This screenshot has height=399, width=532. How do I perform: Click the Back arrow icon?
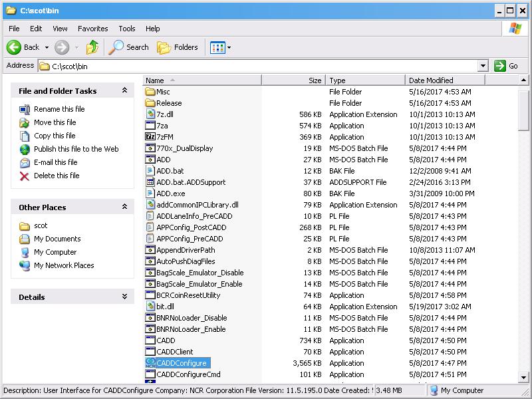point(14,47)
